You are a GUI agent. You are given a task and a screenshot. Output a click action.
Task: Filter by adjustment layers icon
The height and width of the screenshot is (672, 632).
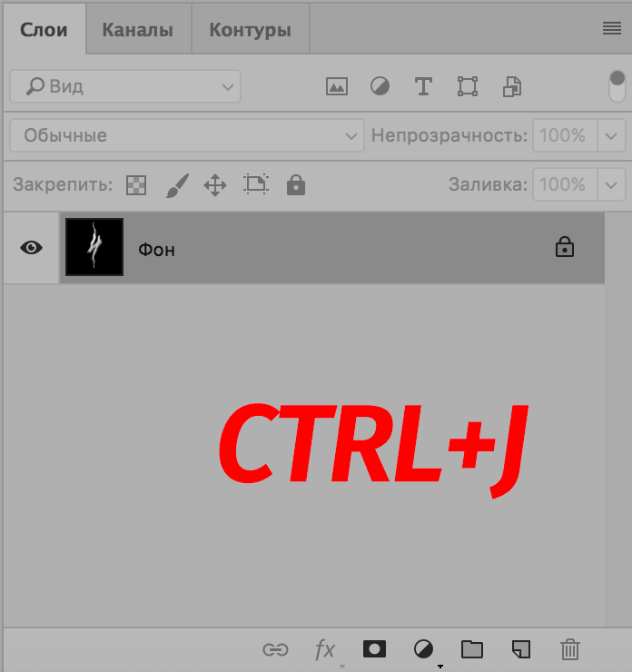point(380,86)
